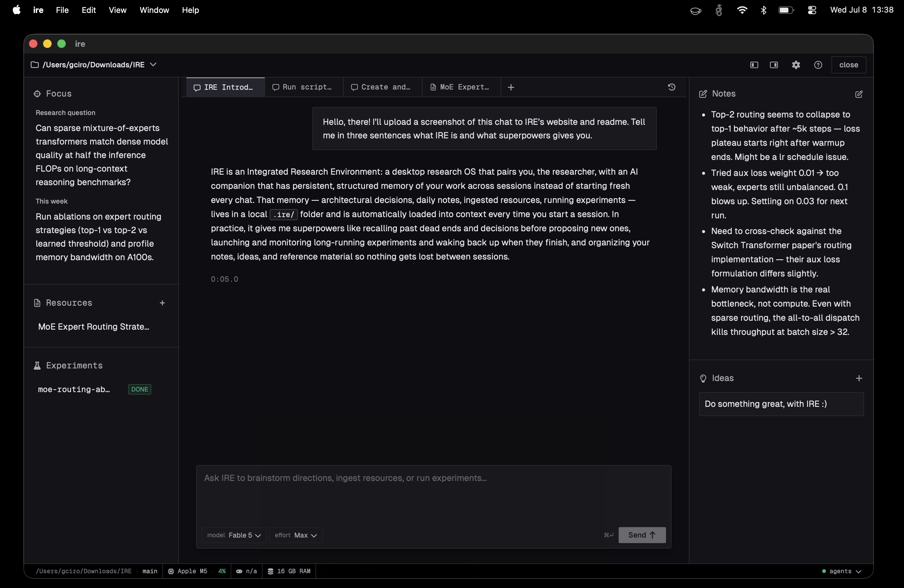The width and height of the screenshot is (904, 588).
Task: Open the moe-routing-ab… experiment
Action: (x=74, y=389)
